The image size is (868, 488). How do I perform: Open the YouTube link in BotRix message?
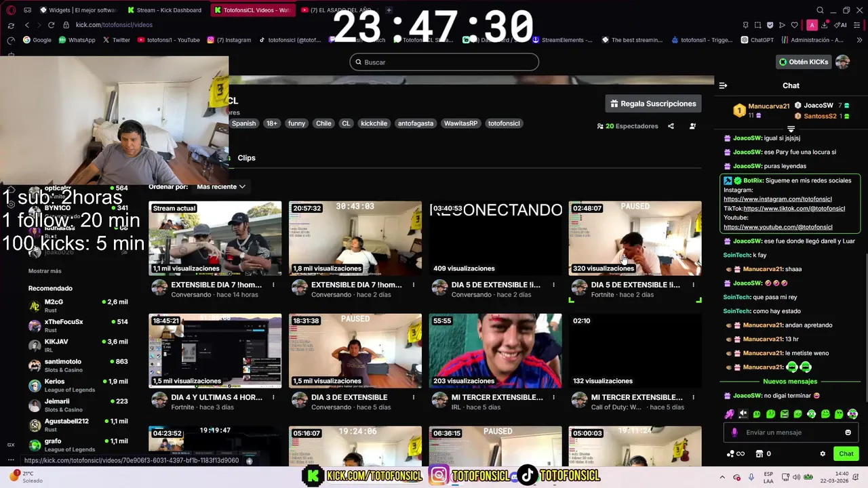[778, 227]
